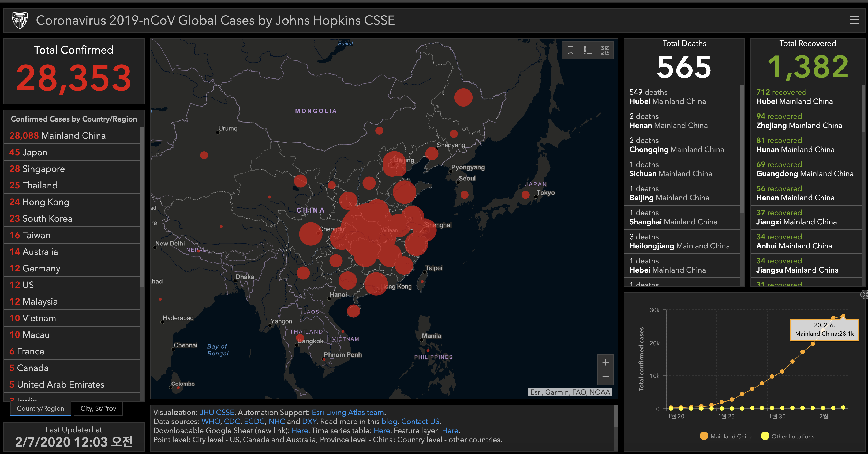The width and height of the screenshot is (868, 454).
Task: Open the basemap gallery switcher
Action: (605, 50)
